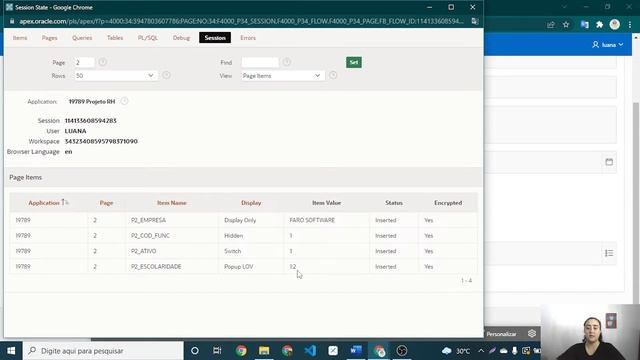Open OBS Studio from the taskbar
The height and width of the screenshot is (360, 640).
402,351
